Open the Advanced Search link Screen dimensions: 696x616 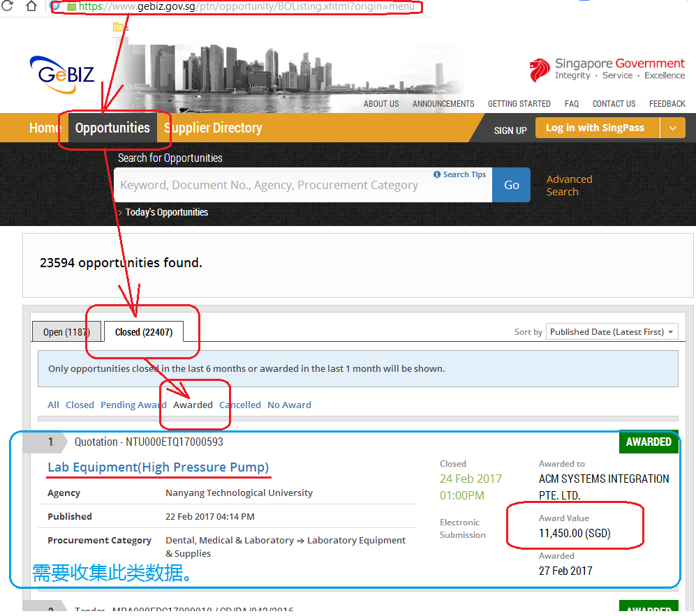pos(568,186)
